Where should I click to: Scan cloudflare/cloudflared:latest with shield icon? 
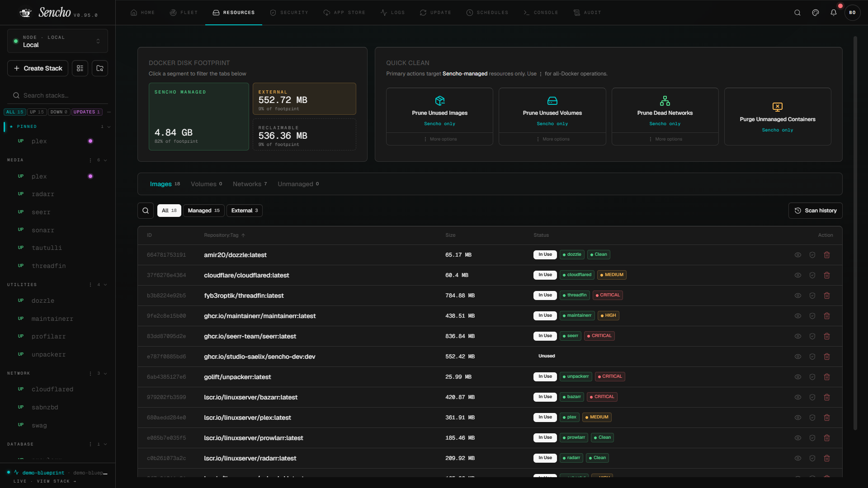[812, 275]
